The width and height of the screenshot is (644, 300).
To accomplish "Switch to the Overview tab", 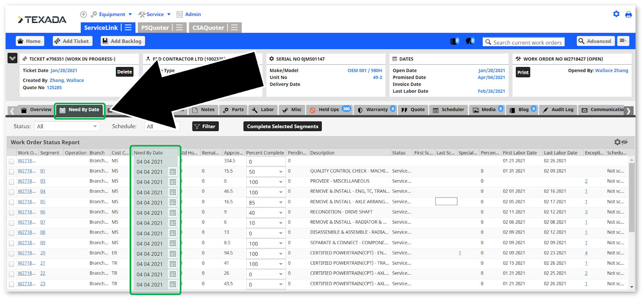I will [36, 109].
